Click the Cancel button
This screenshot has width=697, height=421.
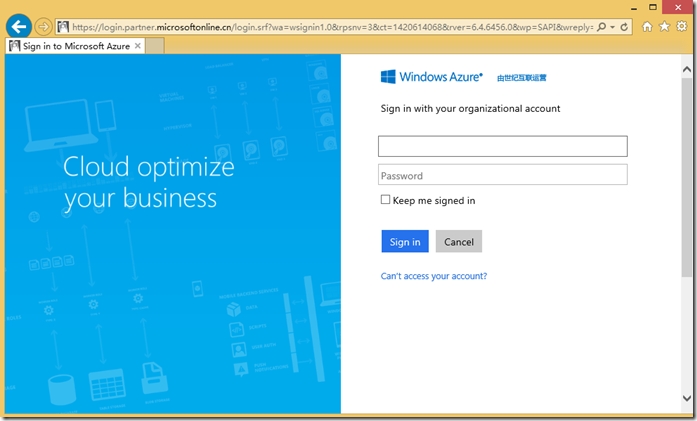(x=459, y=241)
